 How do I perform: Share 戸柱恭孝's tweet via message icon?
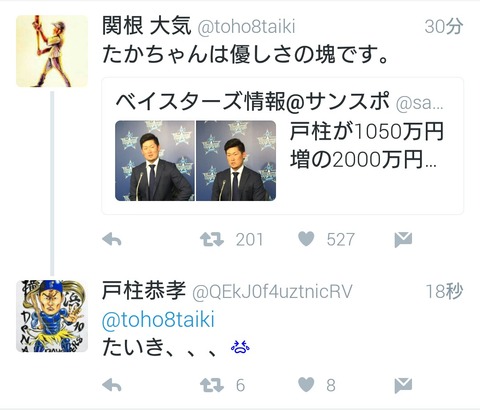tap(403, 386)
